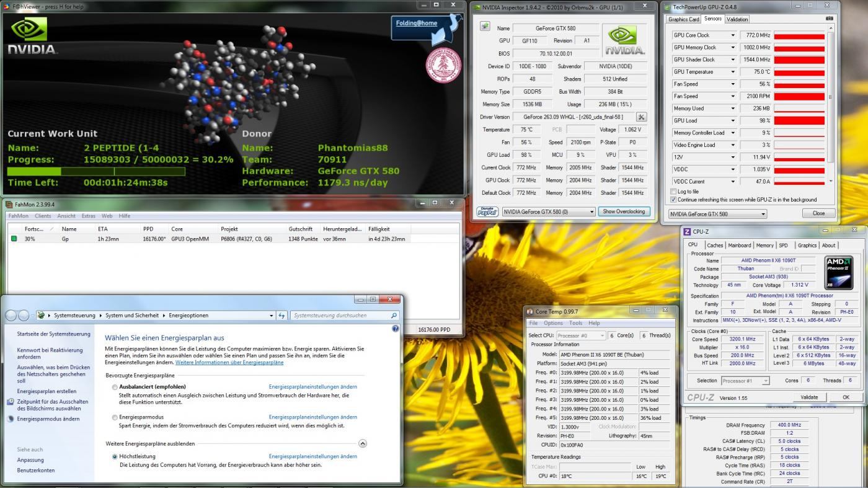Go forward in the Energieoptionen window
The width and height of the screenshot is (868, 488).
pos(24,316)
